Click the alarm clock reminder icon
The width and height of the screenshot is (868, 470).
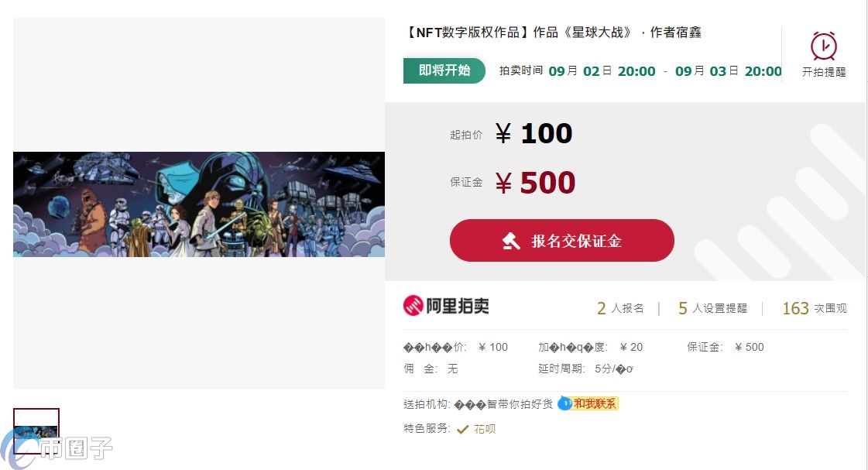[x=824, y=46]
